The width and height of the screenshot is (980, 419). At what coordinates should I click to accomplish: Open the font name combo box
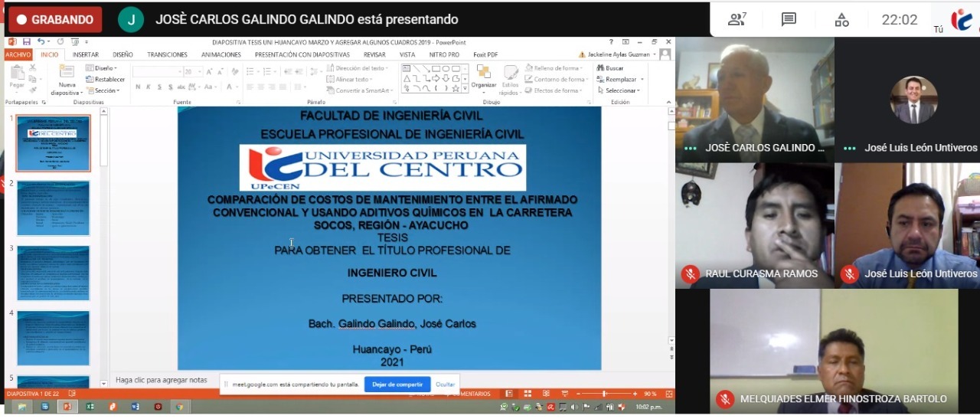tap(157, 72)
